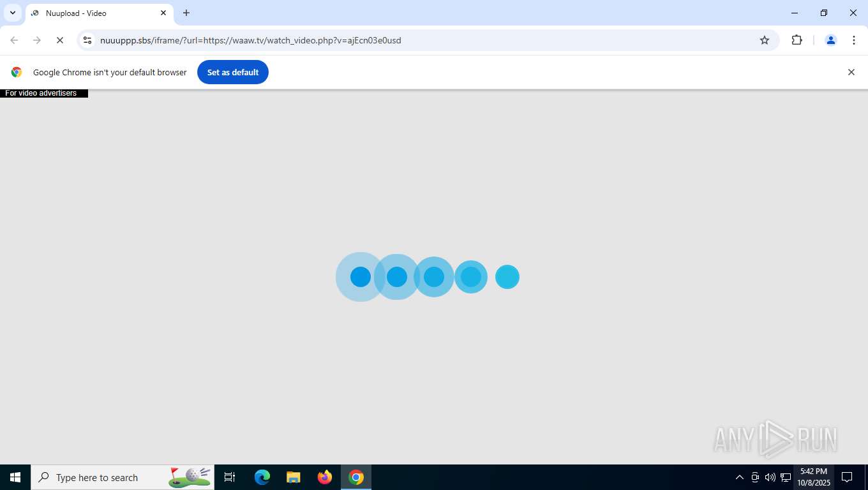Go forward to next page
The width and height of the screenshot is (868, 490).
(x=37, y=40)
